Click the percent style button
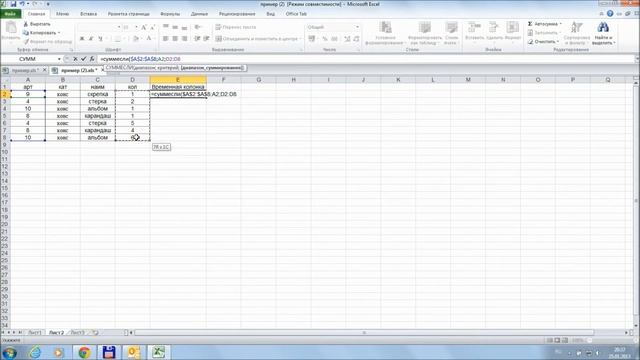The image size is (640, 360). click(325, 39)
